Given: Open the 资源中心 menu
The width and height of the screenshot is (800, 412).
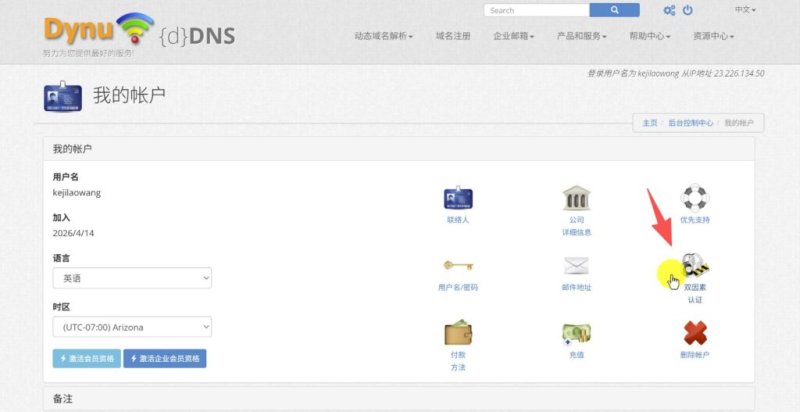Looking at the screenshot, I should (713, 36).
